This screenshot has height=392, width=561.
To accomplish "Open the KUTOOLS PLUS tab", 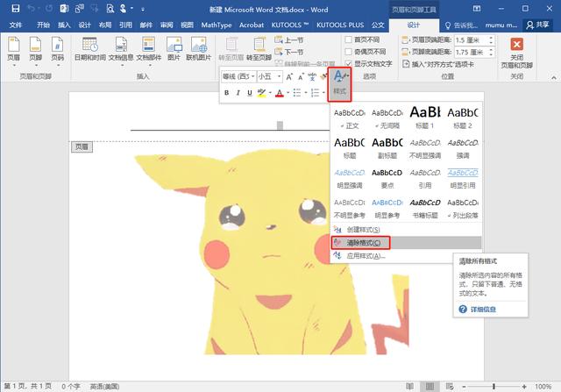I will point(340,25).
